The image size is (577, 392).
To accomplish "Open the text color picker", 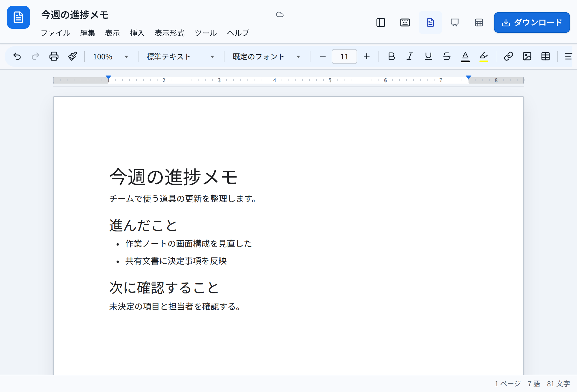I will coord(465,56).
